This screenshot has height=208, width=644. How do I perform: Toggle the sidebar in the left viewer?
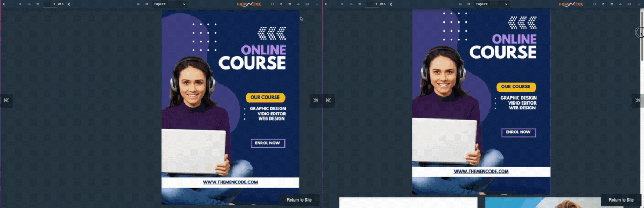click(x=4, y=4)
